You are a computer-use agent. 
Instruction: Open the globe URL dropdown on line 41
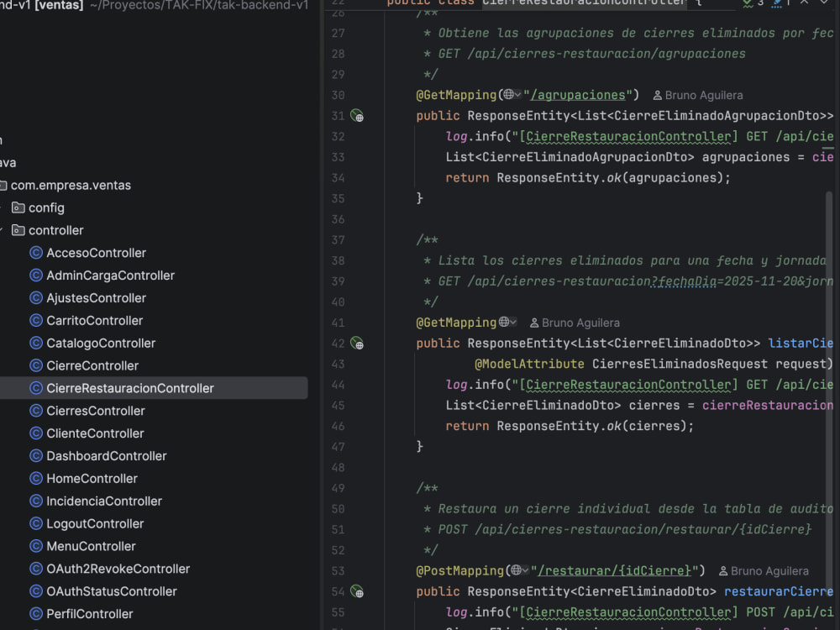tap(507, 322)
